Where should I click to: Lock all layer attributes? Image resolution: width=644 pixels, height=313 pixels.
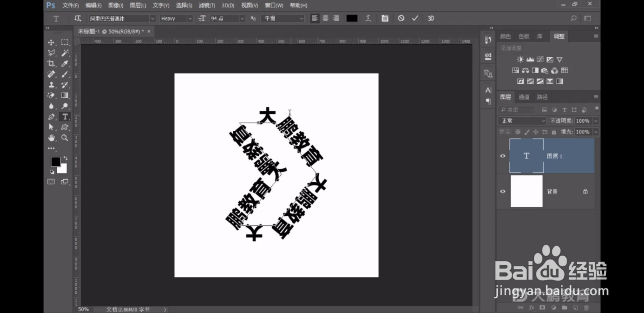(554, 132)
